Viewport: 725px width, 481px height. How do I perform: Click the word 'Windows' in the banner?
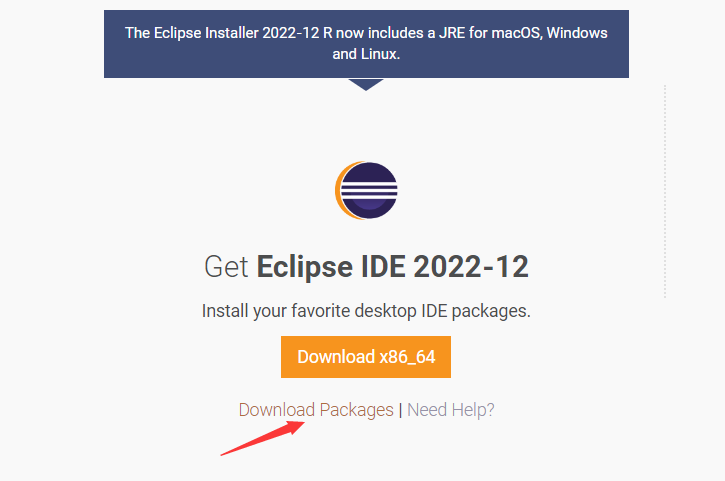[x=575, y=33]
